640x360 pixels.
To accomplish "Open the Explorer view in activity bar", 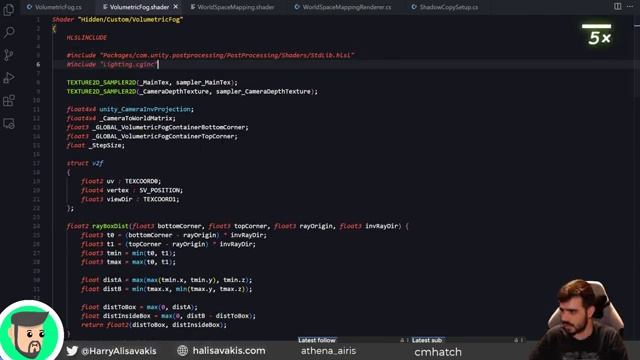I will [9, 9].
